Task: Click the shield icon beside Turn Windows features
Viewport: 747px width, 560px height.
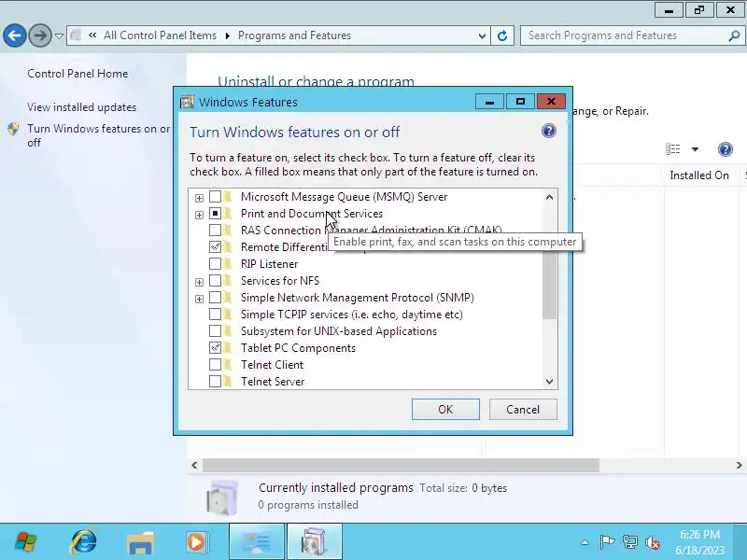Action: (x=13, y=129)
